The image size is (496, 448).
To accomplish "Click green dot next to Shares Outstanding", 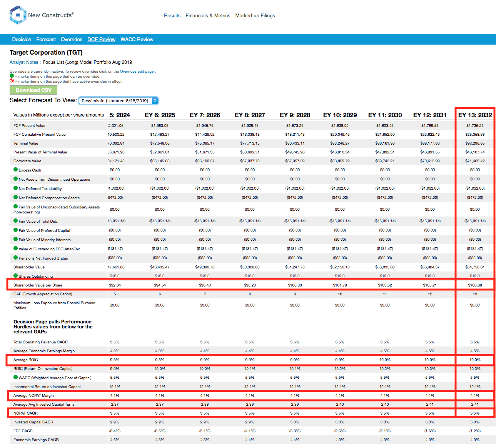I will pyautogui.click(x=16, y=276).
